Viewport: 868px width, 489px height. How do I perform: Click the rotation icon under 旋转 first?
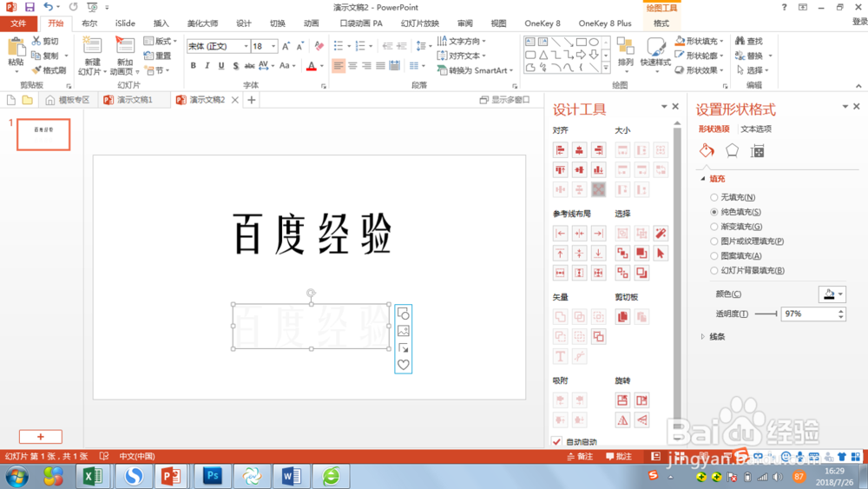[622, 400]
